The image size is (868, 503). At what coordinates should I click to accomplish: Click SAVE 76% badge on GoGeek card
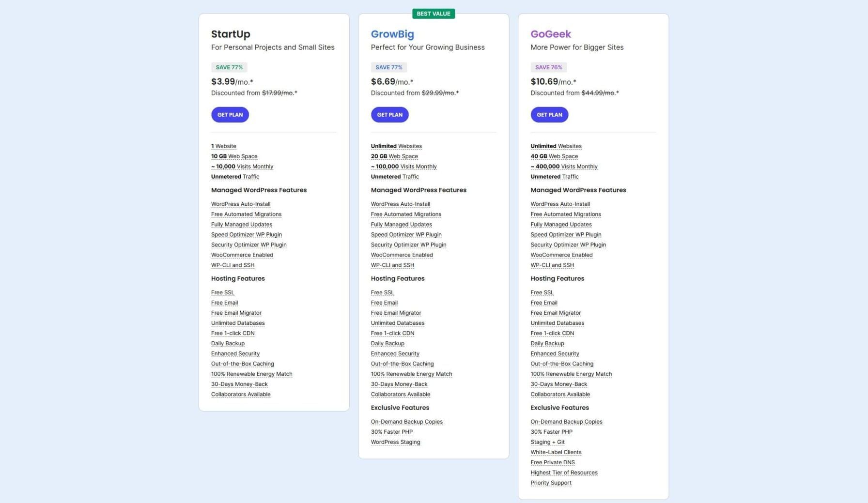(548, 67)
